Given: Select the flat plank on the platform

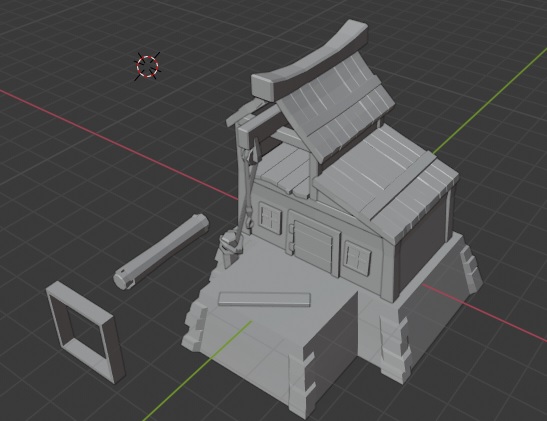Looking at the screenshot, I should pyautogui.click(x=264, y=300).
